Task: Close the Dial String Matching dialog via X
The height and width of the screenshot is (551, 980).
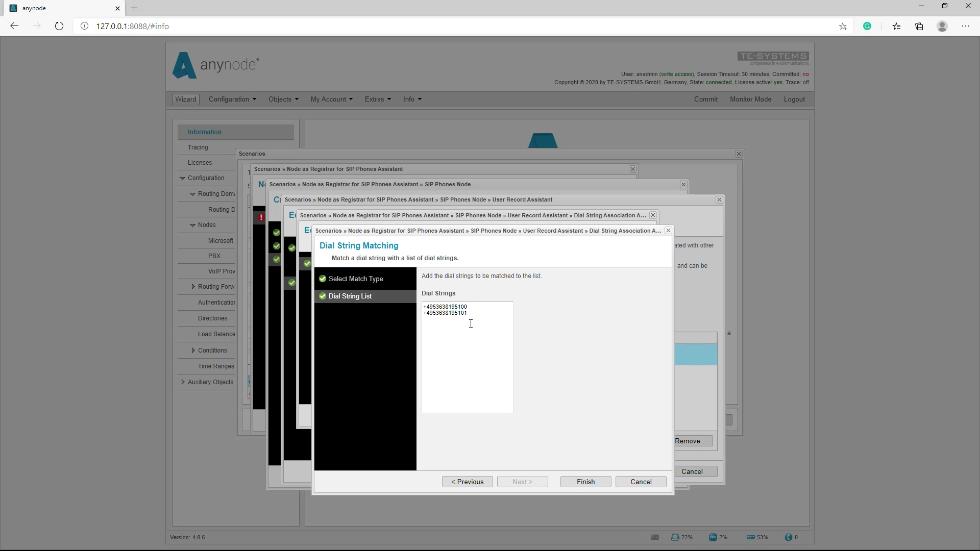Action: coord(668,231)
